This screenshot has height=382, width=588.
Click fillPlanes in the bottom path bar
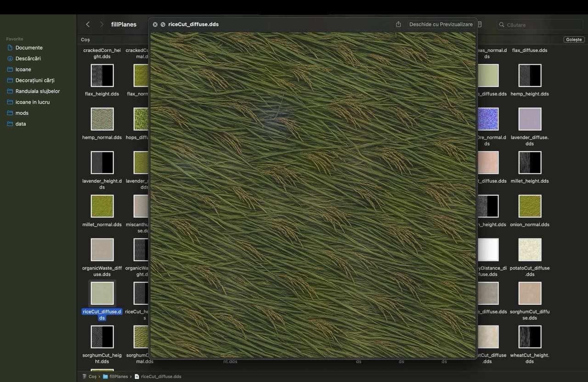pos(118,376)
